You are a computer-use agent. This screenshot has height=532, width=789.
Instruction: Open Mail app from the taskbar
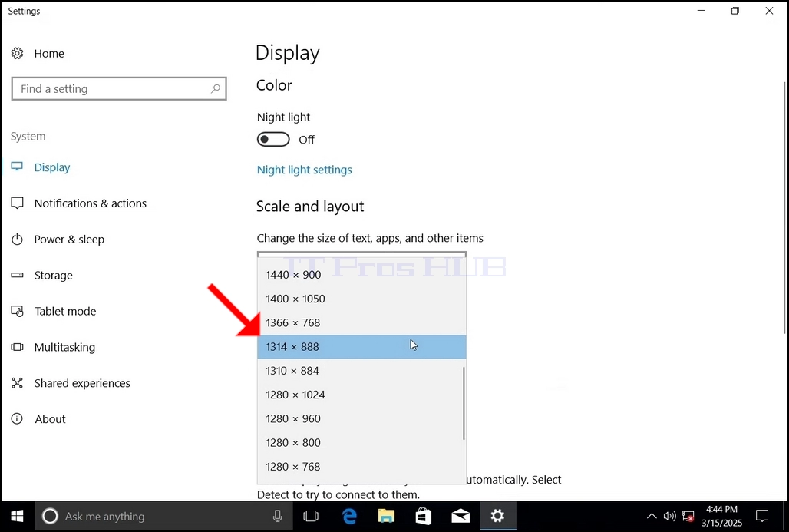[461, 517]
